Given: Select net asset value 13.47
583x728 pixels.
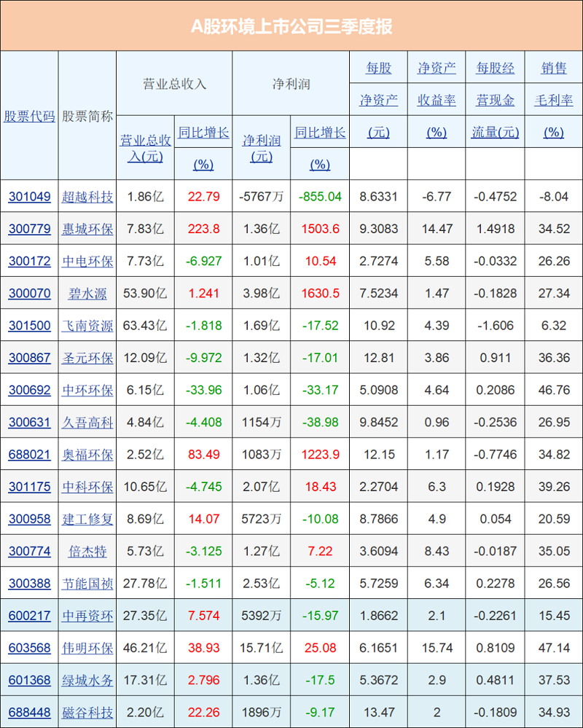Looking at the screenshot, I should 379,712.
